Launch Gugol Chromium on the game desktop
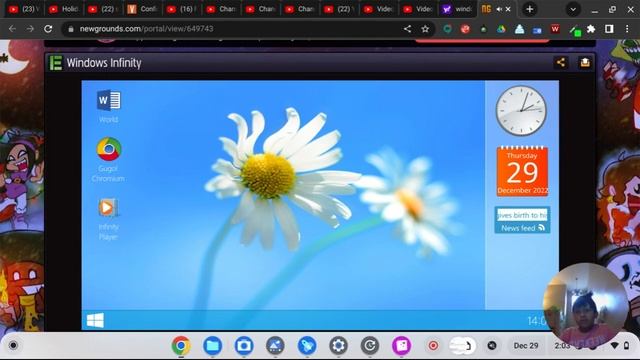Image resolution: width=640 pixels, height=360 pixels. pos(108,160)
